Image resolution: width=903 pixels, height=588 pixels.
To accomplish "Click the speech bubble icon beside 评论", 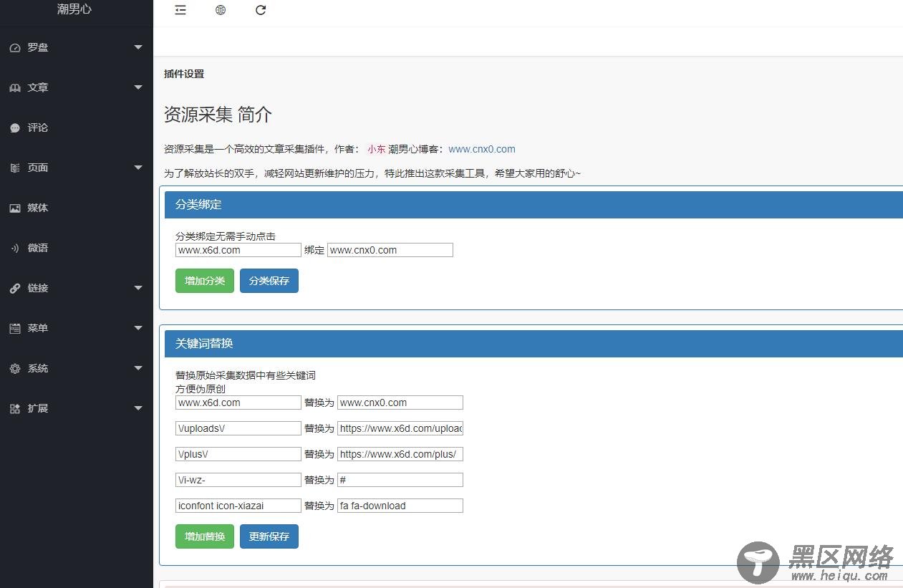I will point(15,128).
